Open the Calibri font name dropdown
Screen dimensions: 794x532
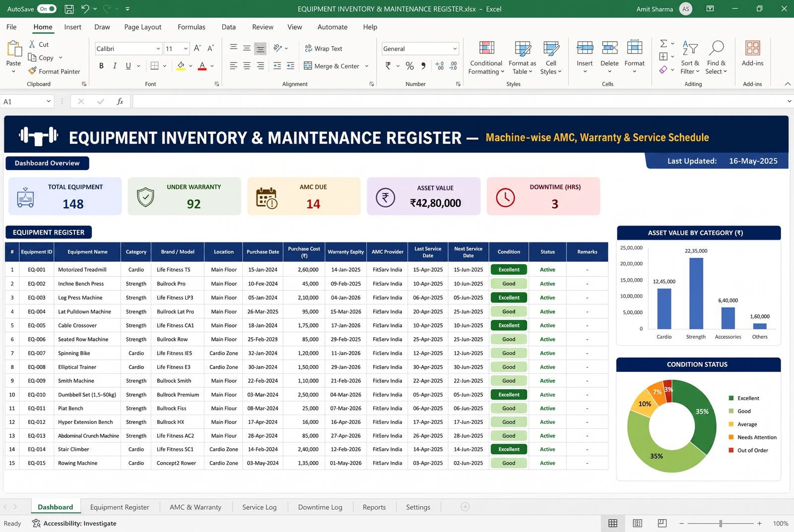point(158,49)
